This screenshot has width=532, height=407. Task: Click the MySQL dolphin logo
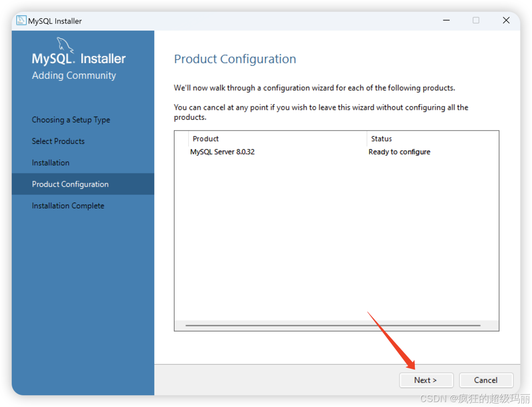coord(65,44)
